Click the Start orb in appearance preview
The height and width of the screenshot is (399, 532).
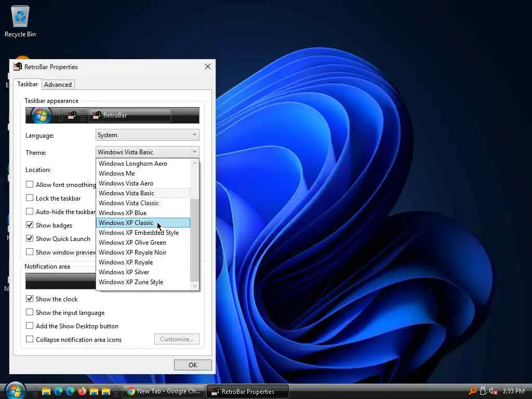point(41,115)
